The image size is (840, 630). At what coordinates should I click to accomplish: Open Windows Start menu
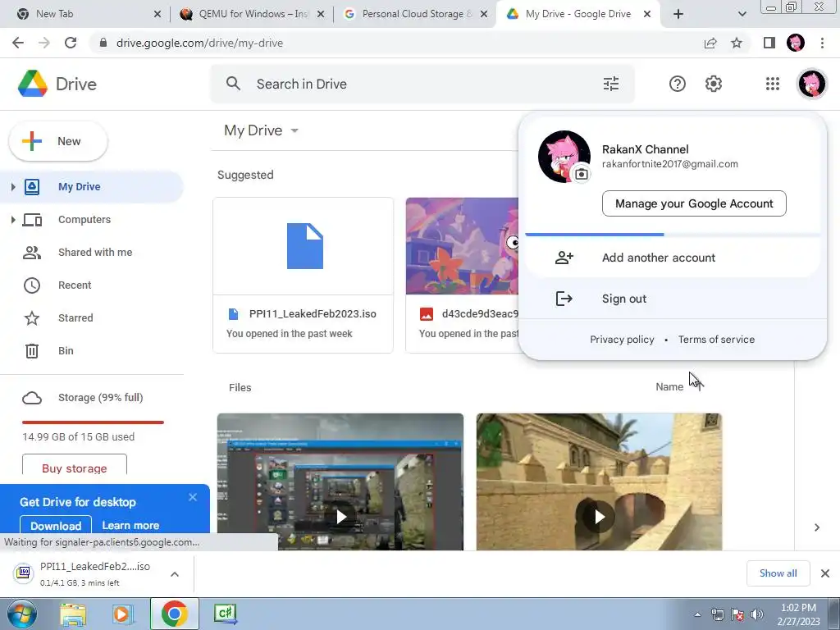coord(21,614)
